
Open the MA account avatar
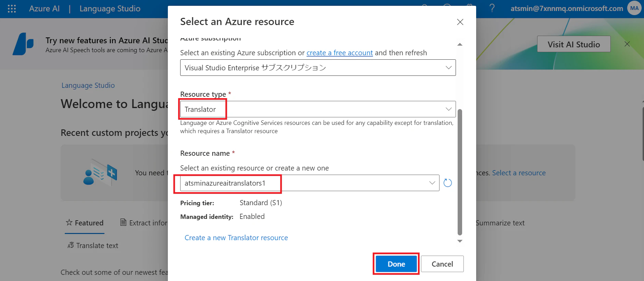tap(634, 8)
